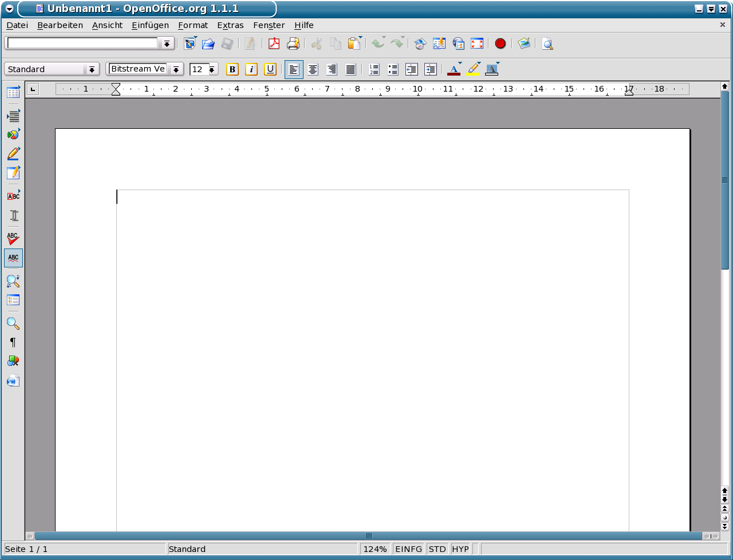Click into the URL load field
This screenshot has width=733, height=560.
pyautogui.click(x=82, y=44)
